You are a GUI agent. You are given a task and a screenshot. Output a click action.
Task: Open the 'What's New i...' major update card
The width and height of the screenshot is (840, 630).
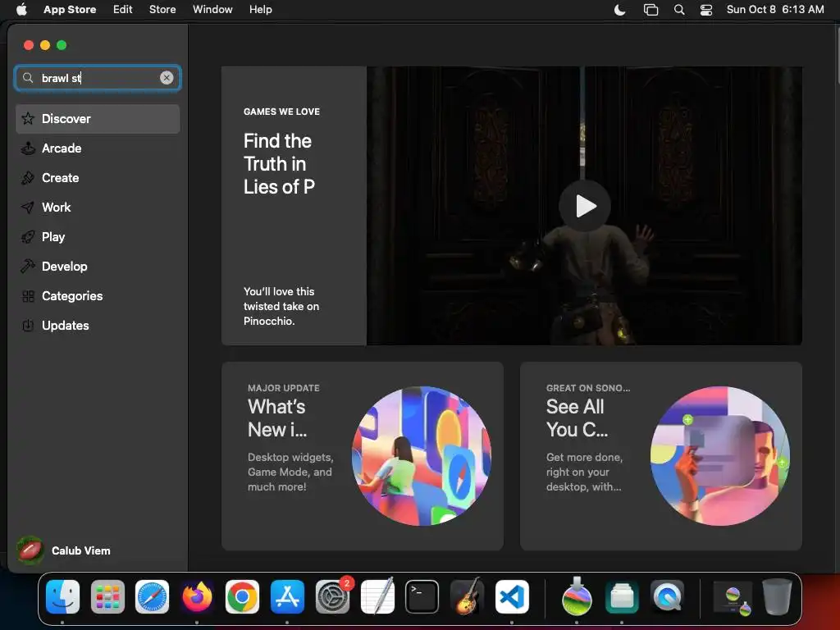point(362,456)
